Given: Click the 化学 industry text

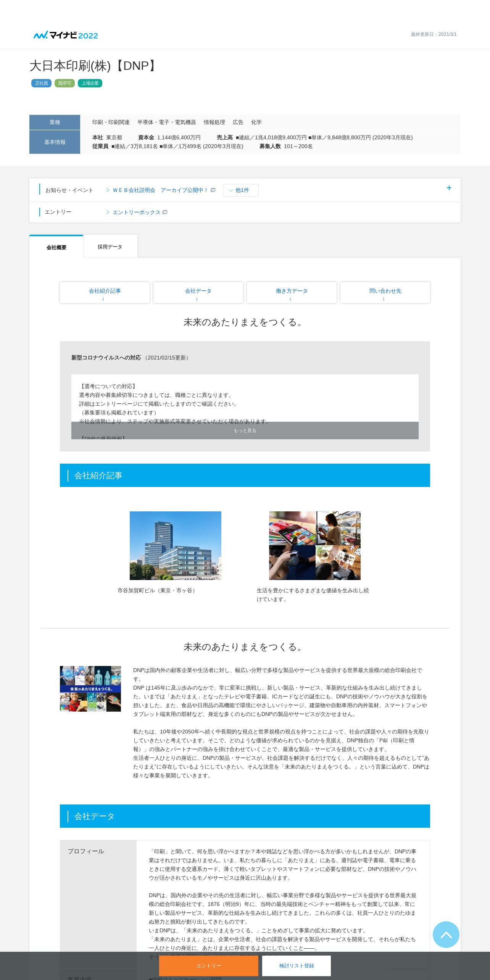Looking at the screenshot, I should 256,122.
